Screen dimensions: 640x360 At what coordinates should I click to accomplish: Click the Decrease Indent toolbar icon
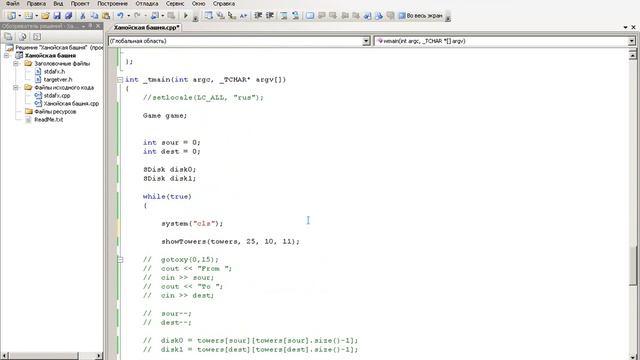coord(258,16)
